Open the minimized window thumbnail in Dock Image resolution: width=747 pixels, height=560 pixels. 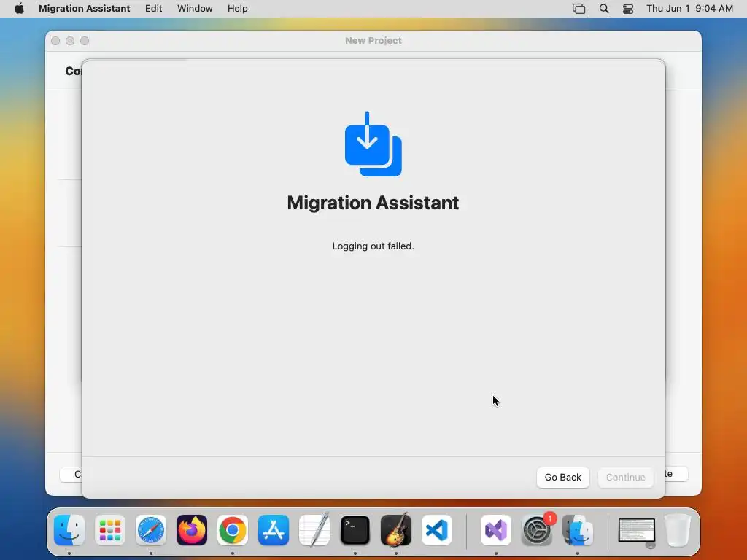[x=636, y=531]
